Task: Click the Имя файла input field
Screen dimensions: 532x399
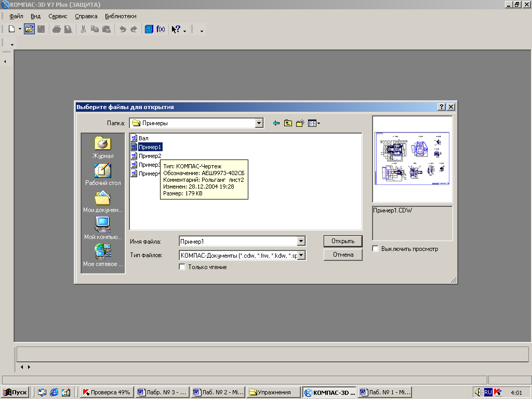Action: point(238,241)
